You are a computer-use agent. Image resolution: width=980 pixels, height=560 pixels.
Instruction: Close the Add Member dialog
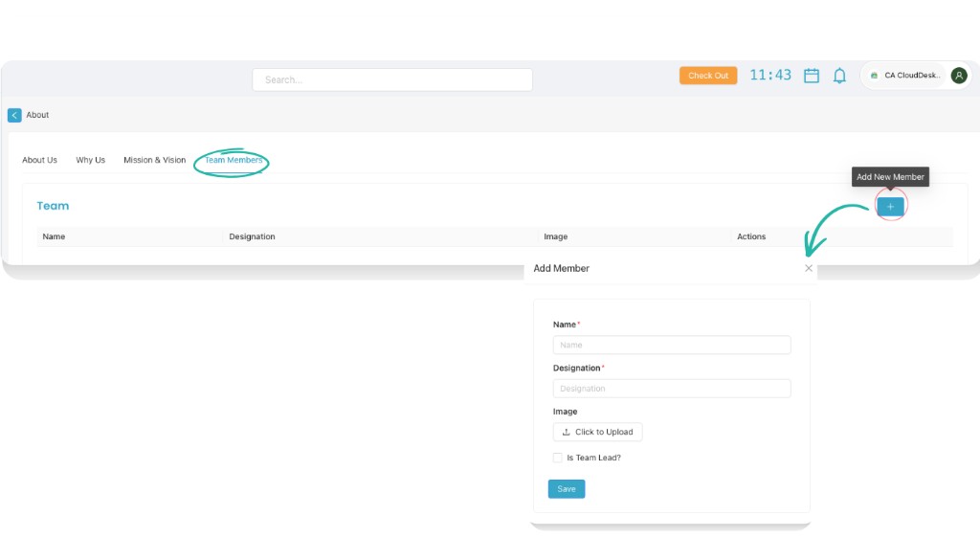tap(809, 268)
